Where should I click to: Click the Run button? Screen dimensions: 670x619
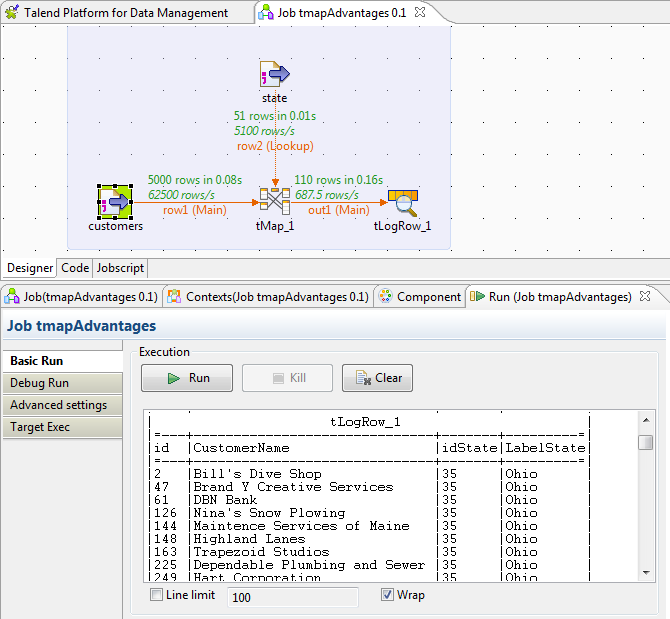pyautogui.click(x=187, y=378)
